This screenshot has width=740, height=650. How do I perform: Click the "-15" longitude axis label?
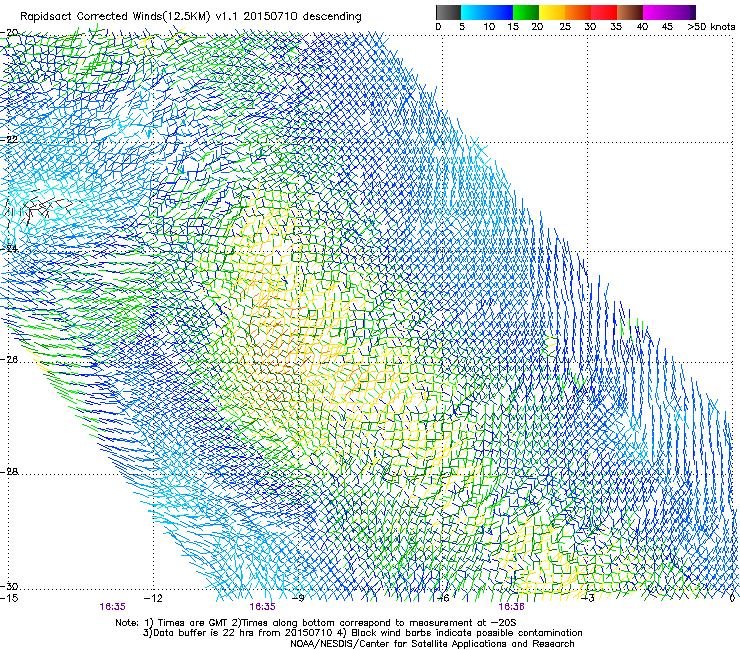click(9, 598)
